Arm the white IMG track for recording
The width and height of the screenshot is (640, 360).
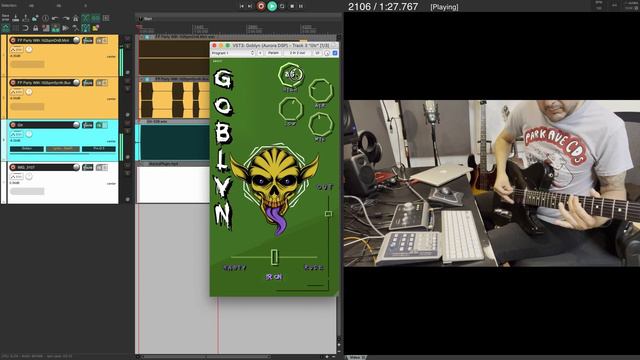(x=13, y=167)
